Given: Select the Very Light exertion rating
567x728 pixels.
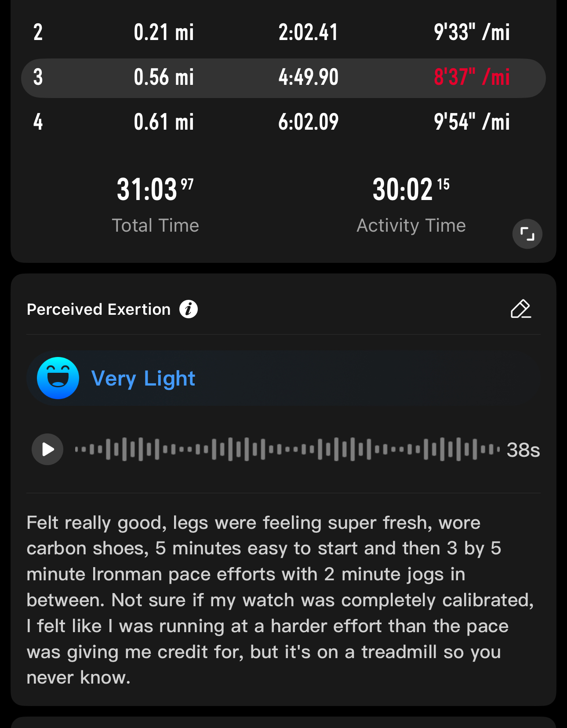Looking at the screenshot, I should coord(143,379).
